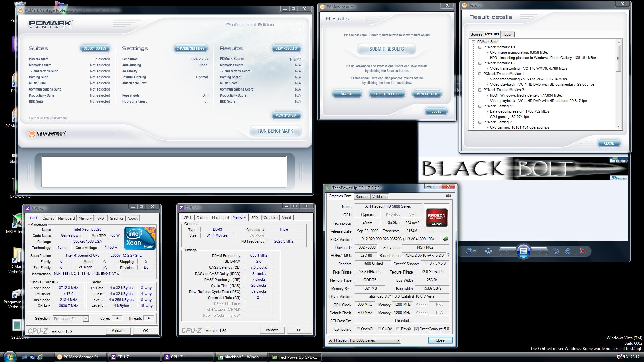Click Show Desktop in quick launch
The width and height of the screenshot is (644, 362).
pyautogui.click(x=24, y=357)
